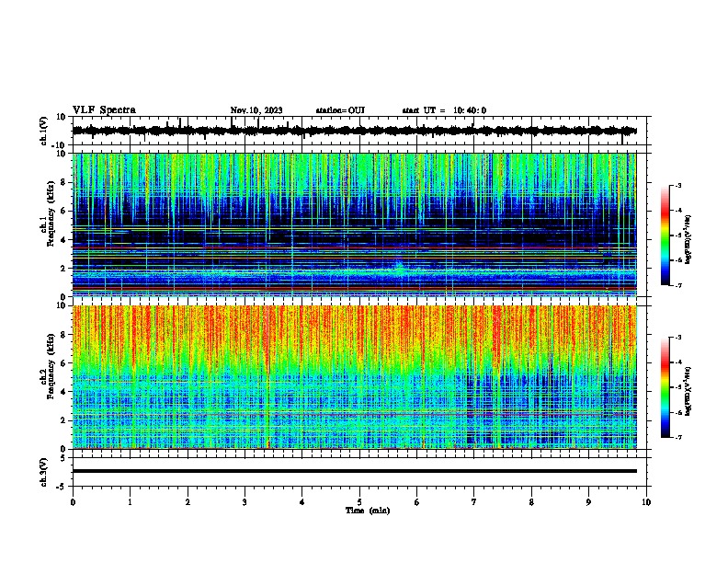Viewport: 728px width, 563px height.
Task: Click the "-7" label on ch.1 colorbar
Action: tap(677, 285)
